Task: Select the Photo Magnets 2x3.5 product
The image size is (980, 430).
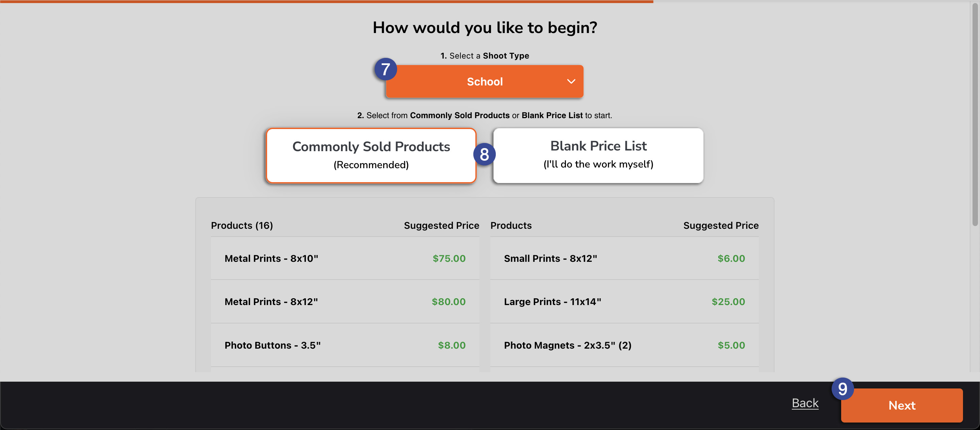Action: coord(568,345)
